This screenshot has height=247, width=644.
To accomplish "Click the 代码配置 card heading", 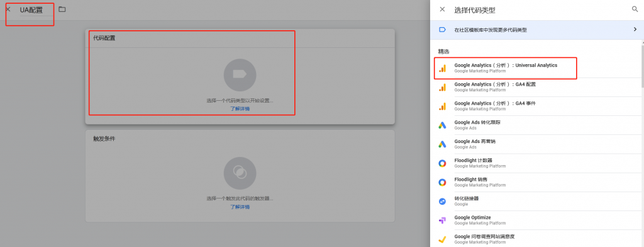I will click(x=104, y=38).
